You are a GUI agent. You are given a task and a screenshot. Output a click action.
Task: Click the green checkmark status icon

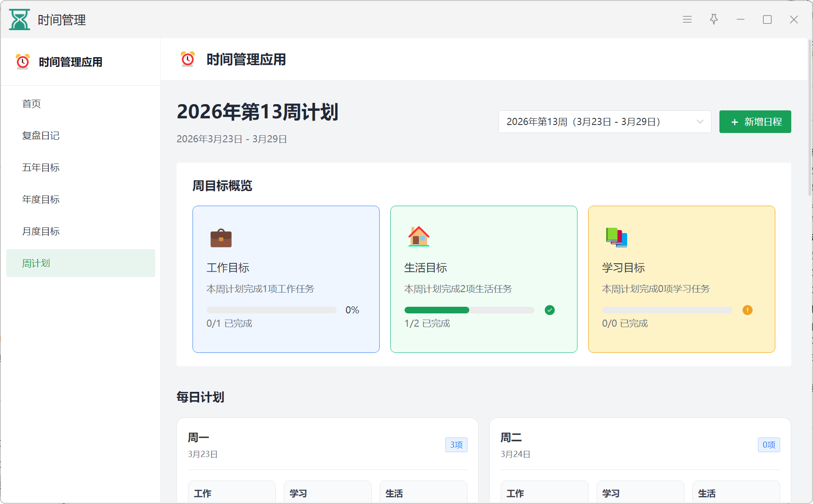(x=550, y=310)
